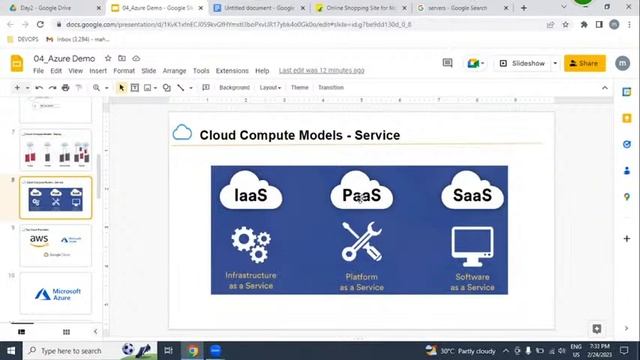Open Google Tasks in side panel
640x360 pixels.
pyautogui.click(x=627, y=144)
